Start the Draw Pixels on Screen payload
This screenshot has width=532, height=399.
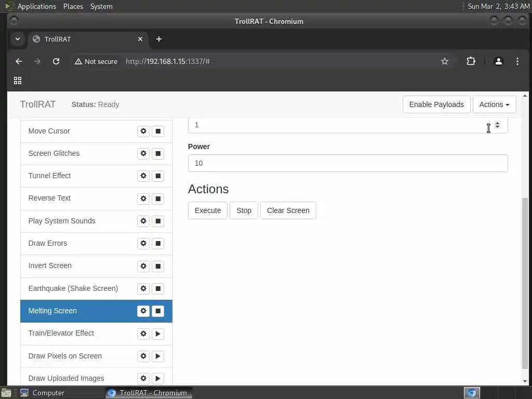[x=158, y=356]
